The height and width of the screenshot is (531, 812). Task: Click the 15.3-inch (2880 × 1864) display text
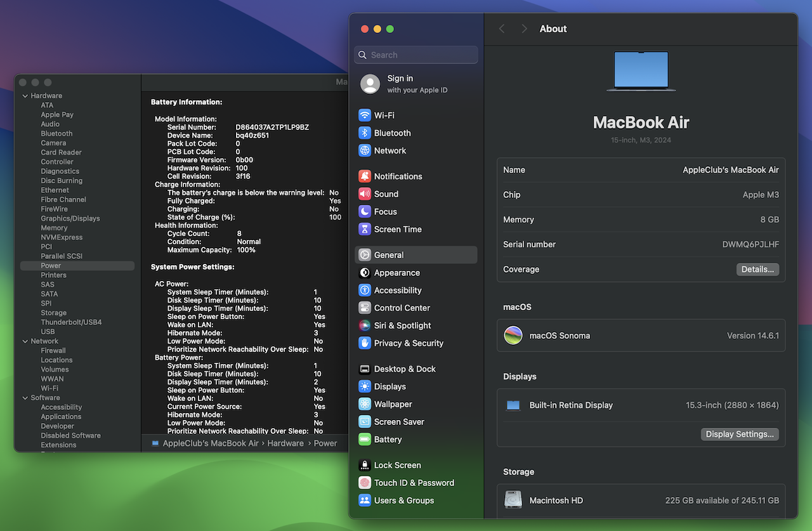point(732,405)
